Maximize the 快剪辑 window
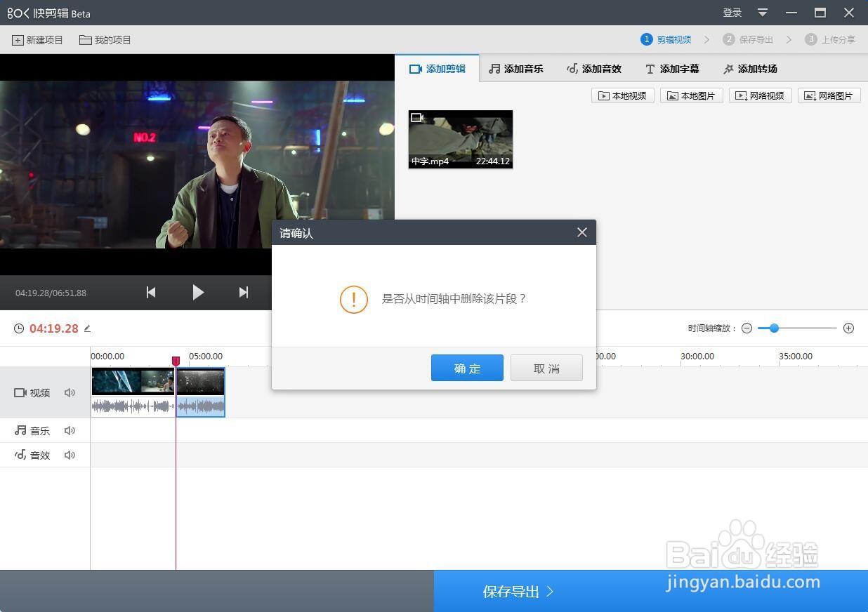 [x=820, y=13]
